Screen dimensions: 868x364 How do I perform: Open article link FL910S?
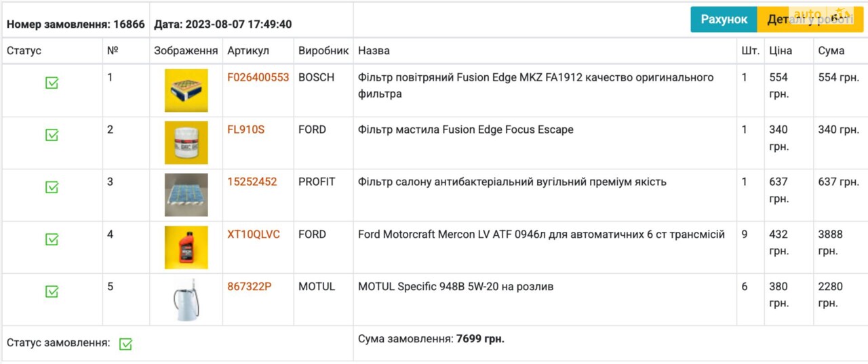coord(246,129)
